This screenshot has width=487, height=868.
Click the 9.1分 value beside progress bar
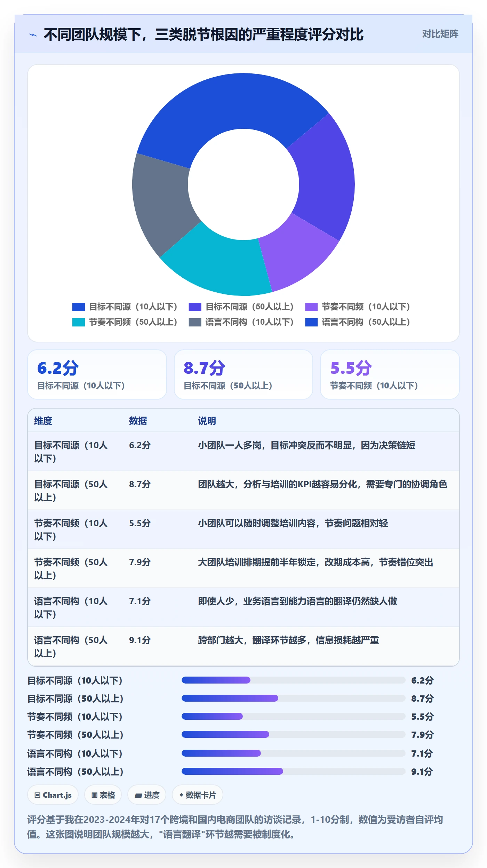click(x=422, y=772)
